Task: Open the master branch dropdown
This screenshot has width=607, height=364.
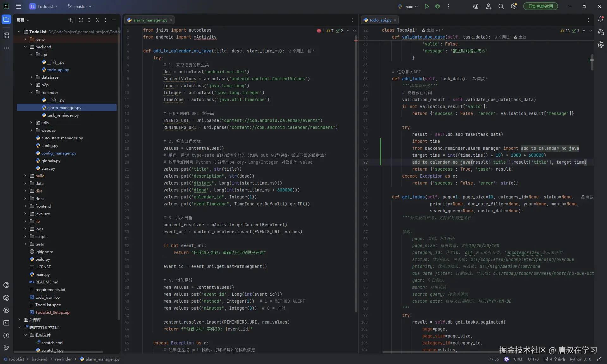Action: 80,6
